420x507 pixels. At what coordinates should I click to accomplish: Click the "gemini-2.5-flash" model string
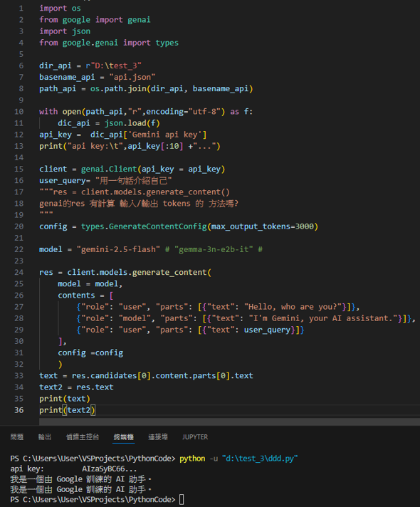[x=118, y=249]
